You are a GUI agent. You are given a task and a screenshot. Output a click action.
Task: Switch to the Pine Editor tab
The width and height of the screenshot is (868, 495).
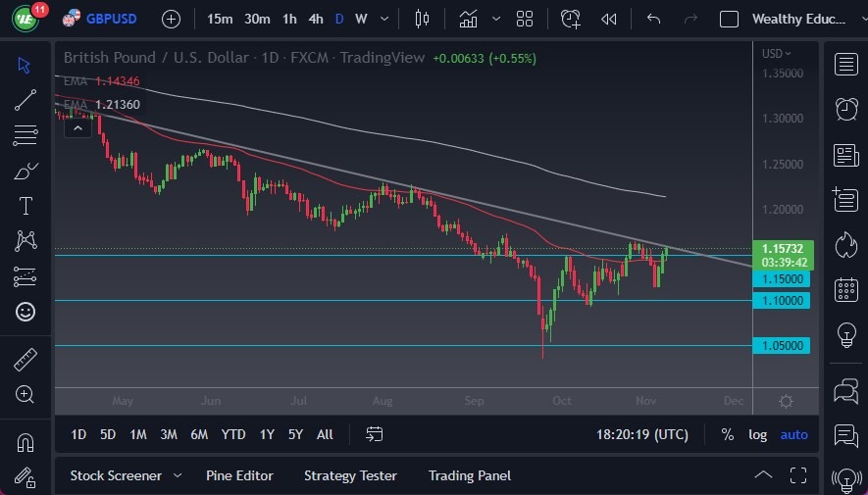pyautogui.click(x=239, y=475)
